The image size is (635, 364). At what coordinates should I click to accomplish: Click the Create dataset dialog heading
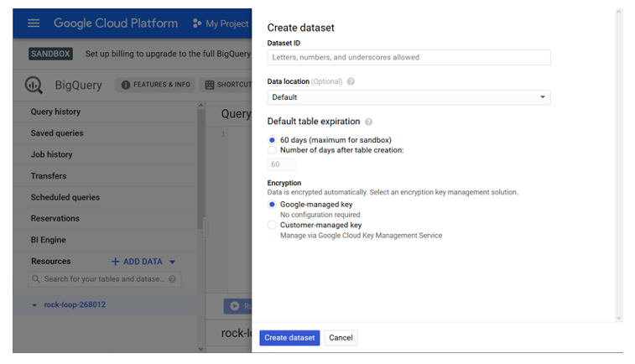tap(300, 28)
